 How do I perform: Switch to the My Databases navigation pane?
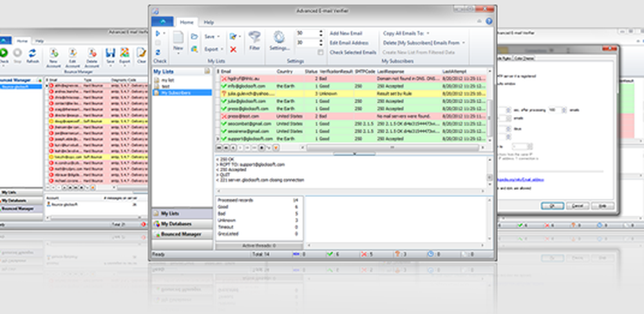click(x=182, y=224)
